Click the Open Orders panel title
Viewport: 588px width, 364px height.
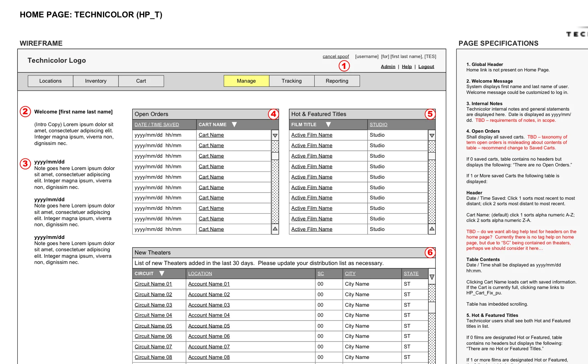tap(152, 114)
